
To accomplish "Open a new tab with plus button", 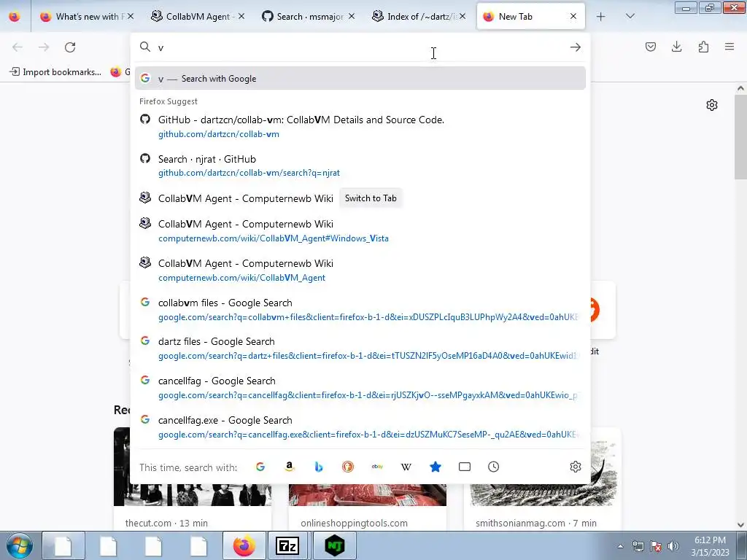I will (x=601, y=17).
